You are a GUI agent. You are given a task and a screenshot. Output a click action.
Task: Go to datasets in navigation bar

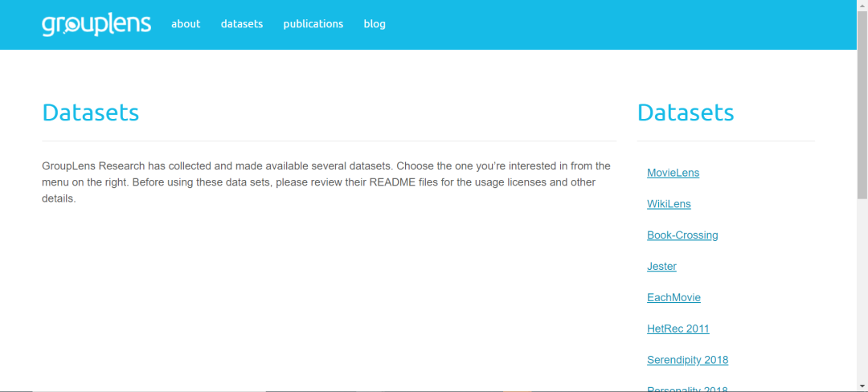242,24
